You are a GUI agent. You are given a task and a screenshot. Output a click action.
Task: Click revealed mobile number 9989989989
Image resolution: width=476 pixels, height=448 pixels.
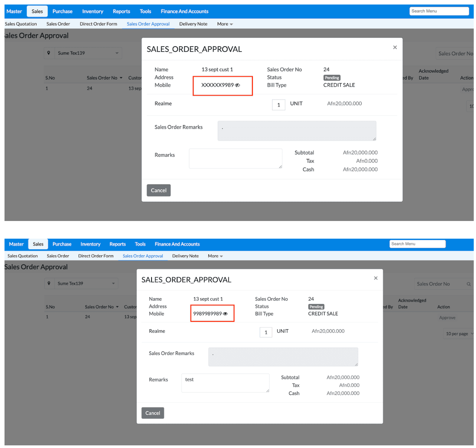[208, 314]
